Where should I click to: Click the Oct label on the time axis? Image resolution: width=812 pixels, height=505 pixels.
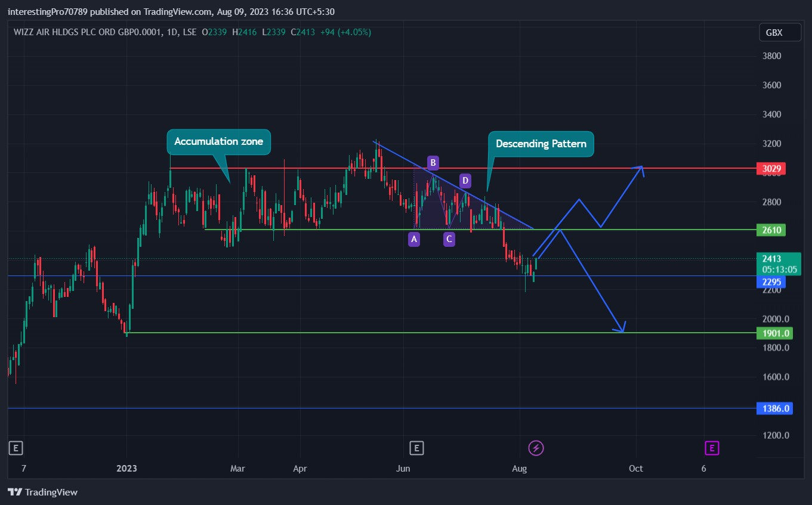(x=636, y=469)
